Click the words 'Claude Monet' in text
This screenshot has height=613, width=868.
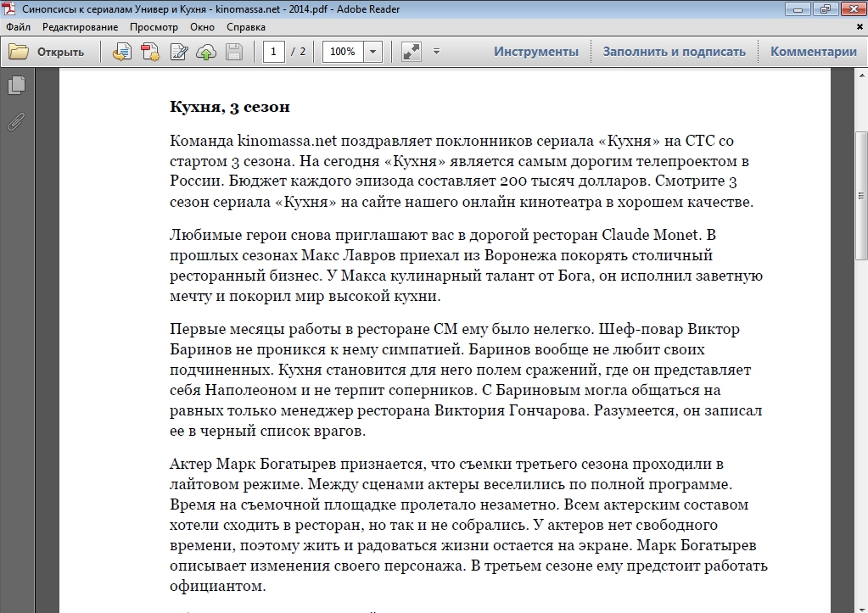(650, 235)
